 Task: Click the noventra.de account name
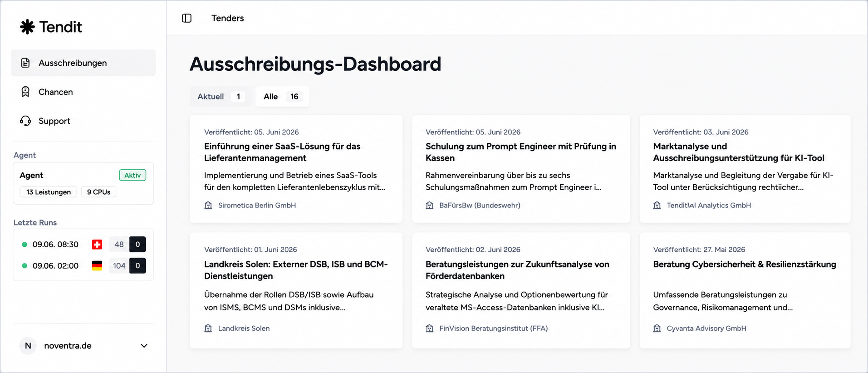[68, 346]
